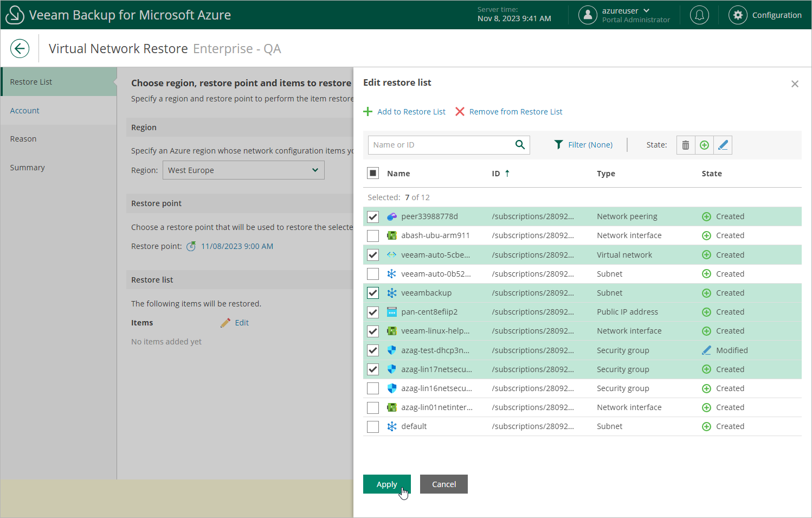Open the 11/08/2023 9:00 AM restore point link

tap(237, 246)
